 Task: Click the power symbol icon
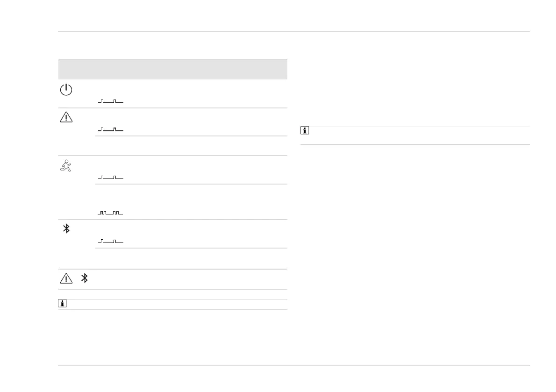pos(66,90)
